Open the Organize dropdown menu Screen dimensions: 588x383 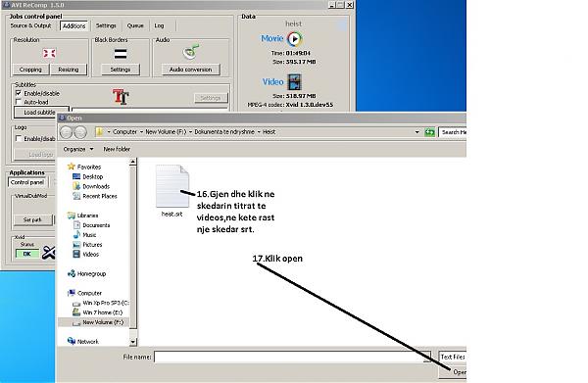[78, 149]
